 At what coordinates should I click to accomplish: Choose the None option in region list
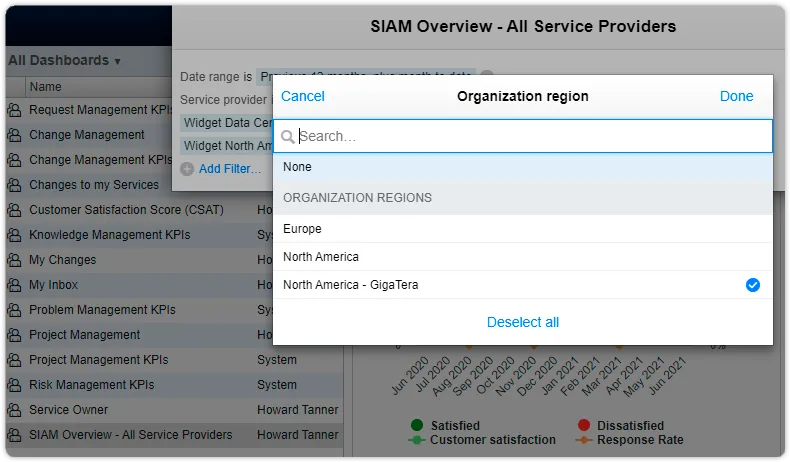coord(522,167)
